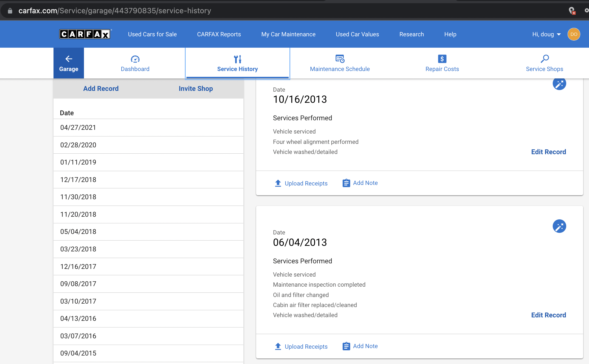Expand the Hi, doug account dropdown

pyautogui.click(x=546, y=34)
